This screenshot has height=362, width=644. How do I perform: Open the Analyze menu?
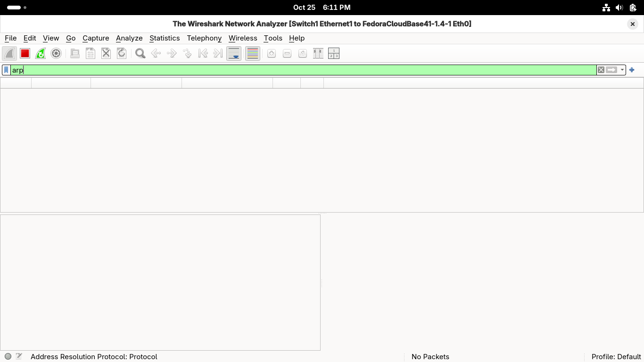pos(129,38)
